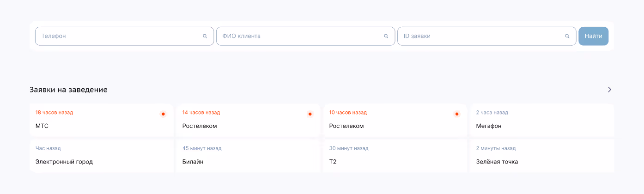This screenshot has width=644, height=194.
Task: Click the red indicator on the 14 часов назад card
Action: (x=310, y=114)
